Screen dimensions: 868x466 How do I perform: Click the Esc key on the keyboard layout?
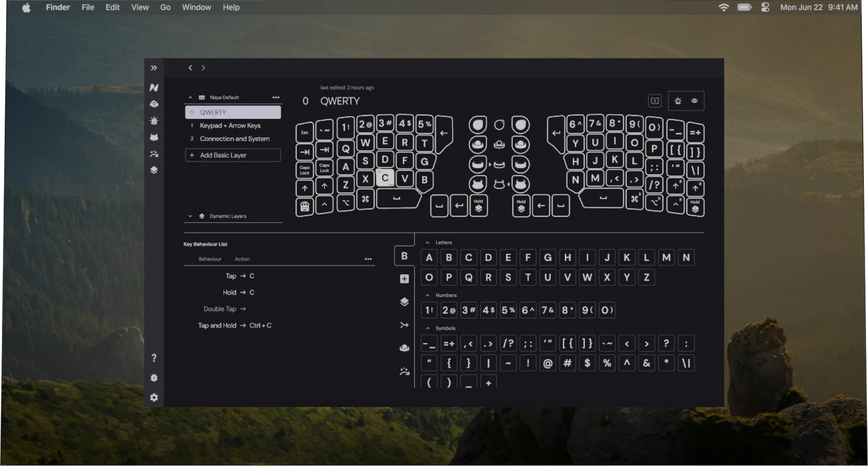pyautogui.click(x=305, y=133)
